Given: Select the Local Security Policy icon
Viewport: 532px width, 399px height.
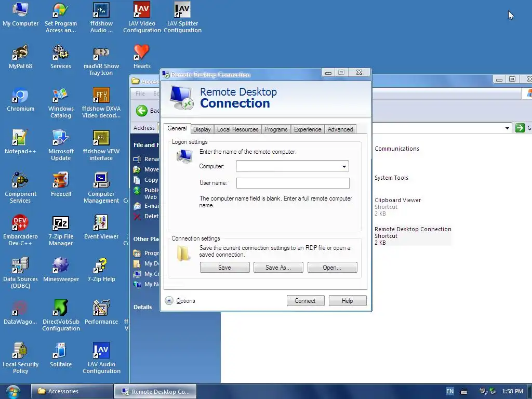Looking at the screenshot, I should click(20, 358).
